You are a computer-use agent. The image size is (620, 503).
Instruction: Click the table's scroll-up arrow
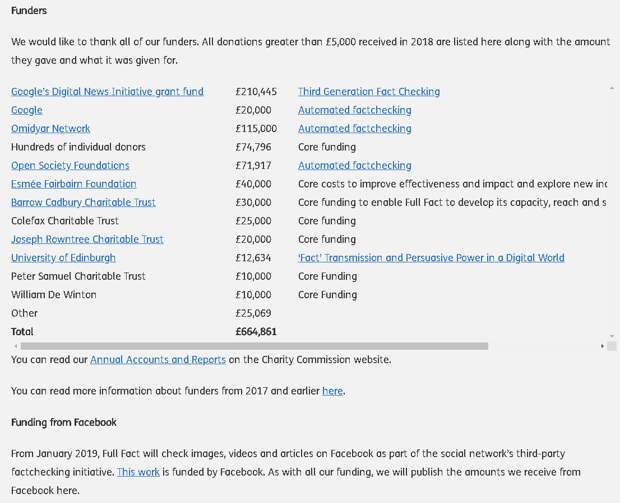click(611, 88)
